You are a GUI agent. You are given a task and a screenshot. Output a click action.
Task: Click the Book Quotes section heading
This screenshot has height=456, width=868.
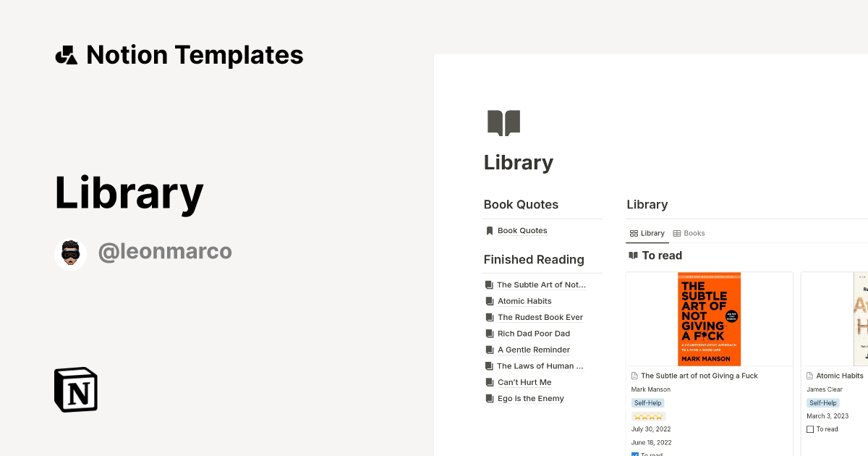click(x=521, y=205)
